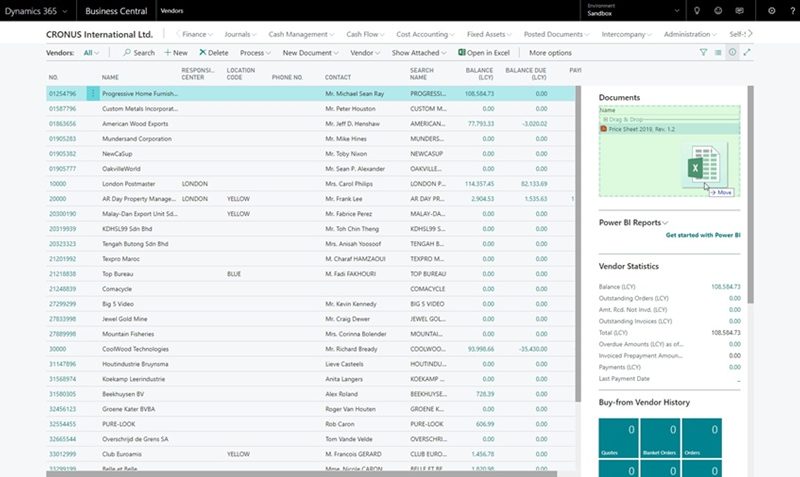Click the help question mark icon

pyautogui.click(x=792, y=11)
